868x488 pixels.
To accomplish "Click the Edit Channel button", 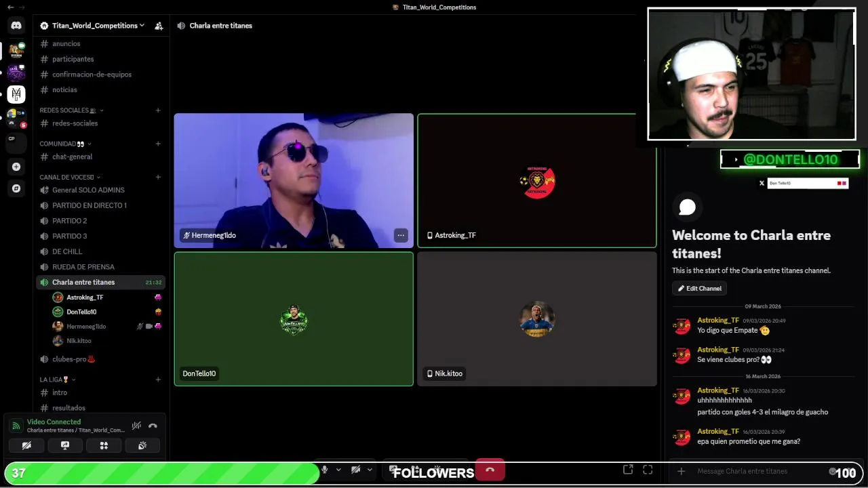I will (699, 289).
